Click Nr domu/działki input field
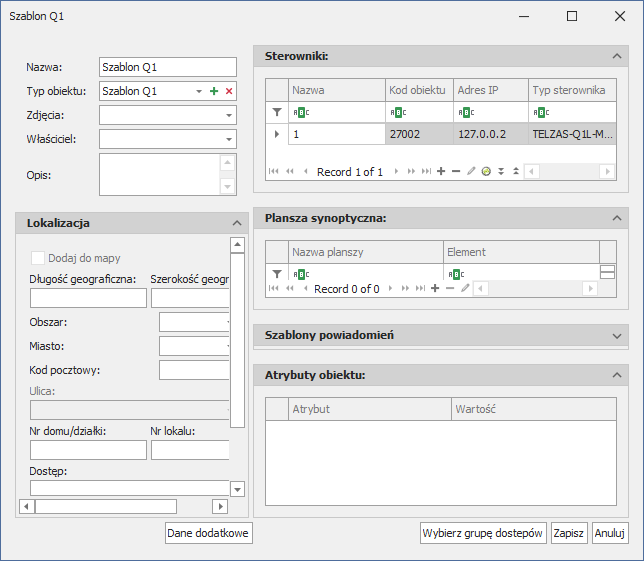This screenshot has height=561, width=644. pos(88,450)
